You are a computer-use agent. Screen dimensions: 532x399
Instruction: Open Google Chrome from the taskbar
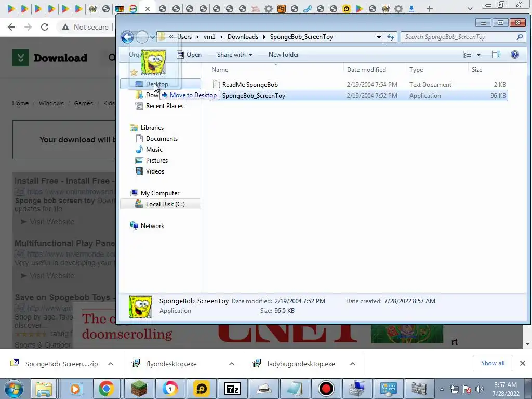106,389
